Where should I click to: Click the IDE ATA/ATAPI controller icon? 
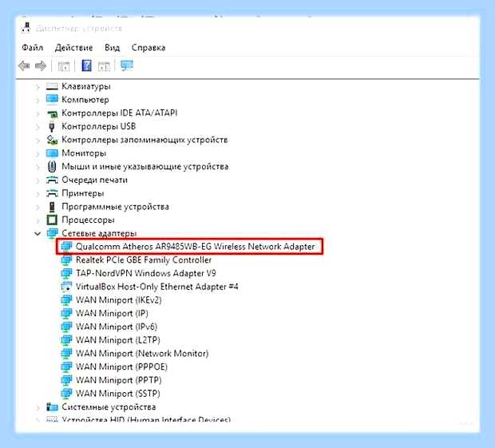click(52, 113)
